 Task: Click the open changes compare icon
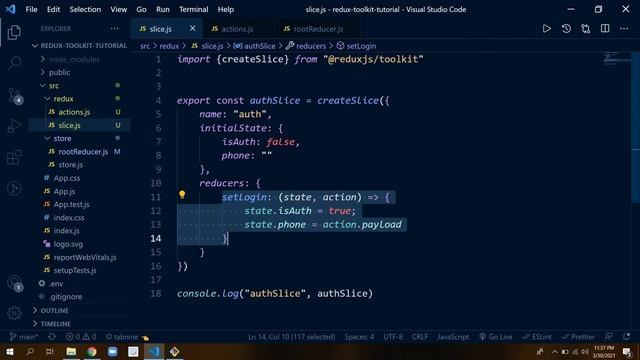586,29
